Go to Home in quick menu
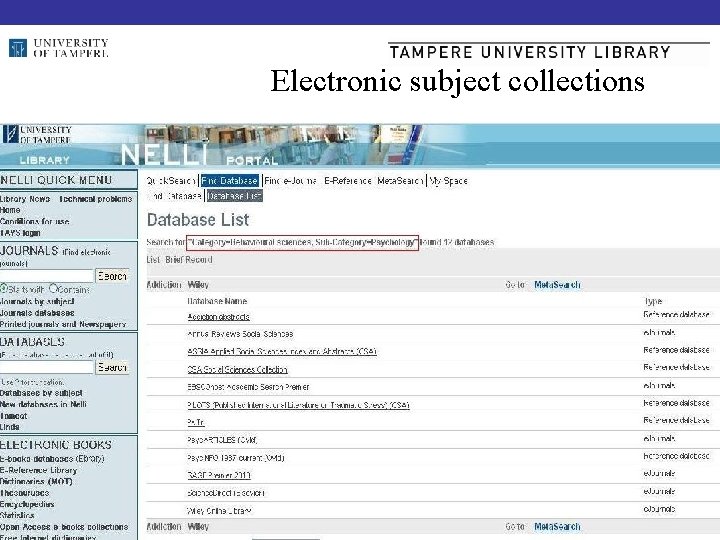The width and height of the screenshot is (720, 540). pyautogui.click(x=10, y=210)
